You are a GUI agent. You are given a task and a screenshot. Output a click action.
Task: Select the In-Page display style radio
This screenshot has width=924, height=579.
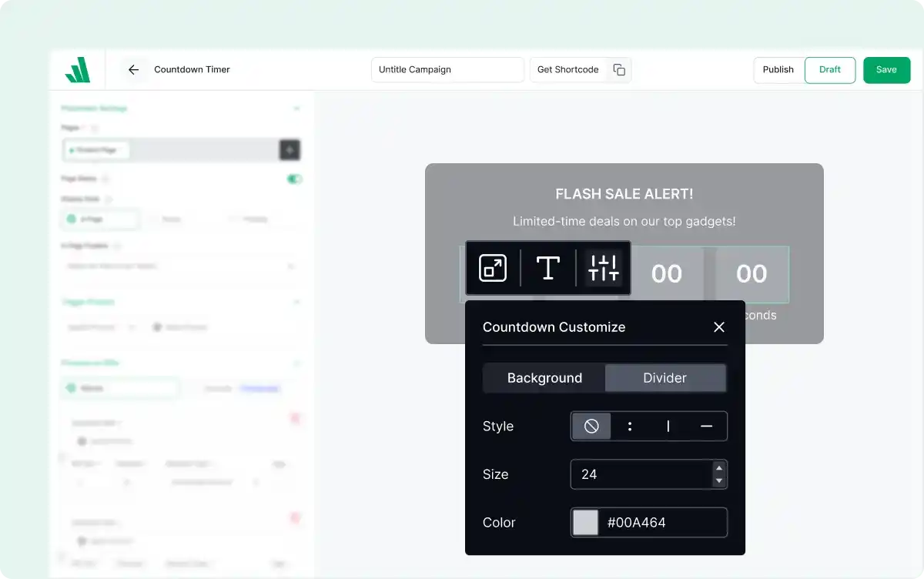pyautogui.click(x=99, y=219)
